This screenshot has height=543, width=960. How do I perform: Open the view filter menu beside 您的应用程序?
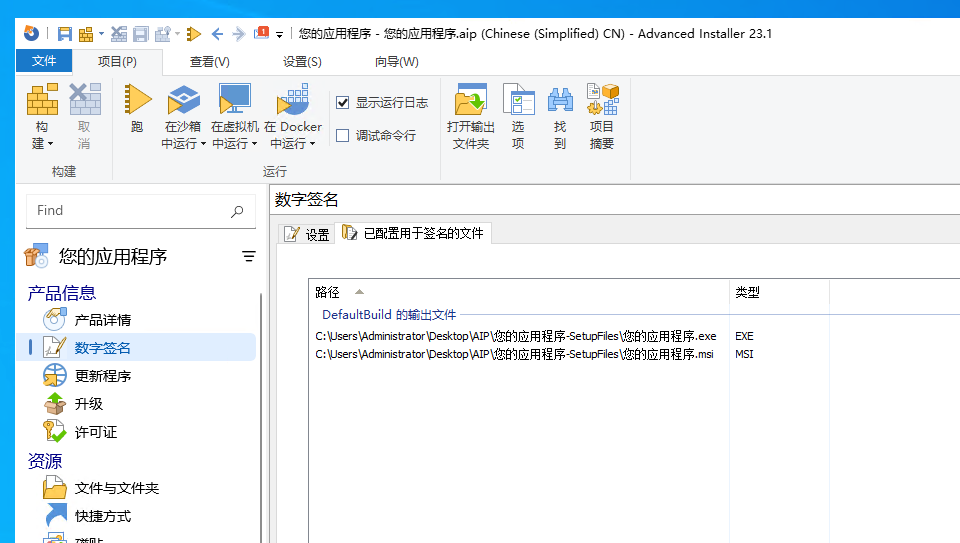point(249,257)
